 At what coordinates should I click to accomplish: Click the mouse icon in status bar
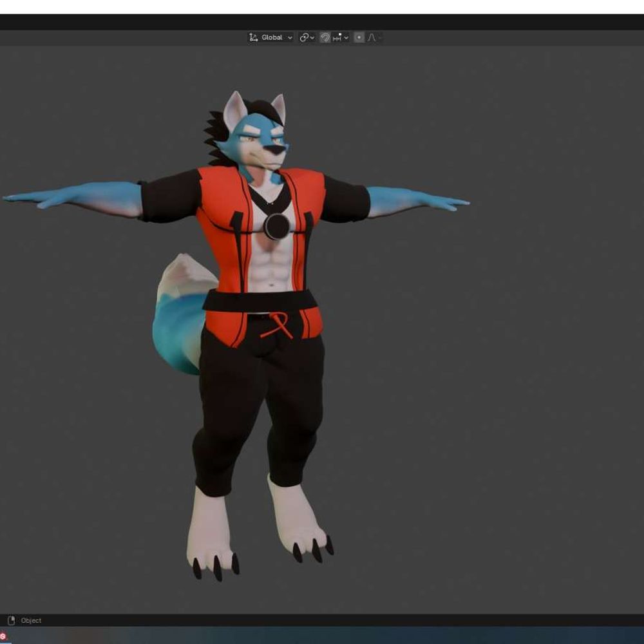pos(11,620)
